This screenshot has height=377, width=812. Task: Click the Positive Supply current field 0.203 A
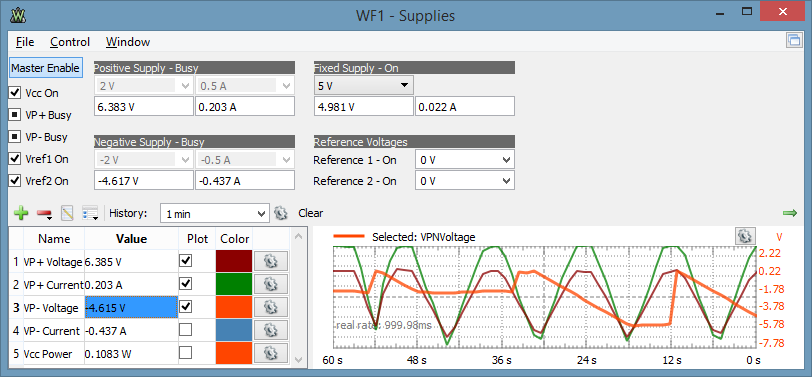click(245, 107)
